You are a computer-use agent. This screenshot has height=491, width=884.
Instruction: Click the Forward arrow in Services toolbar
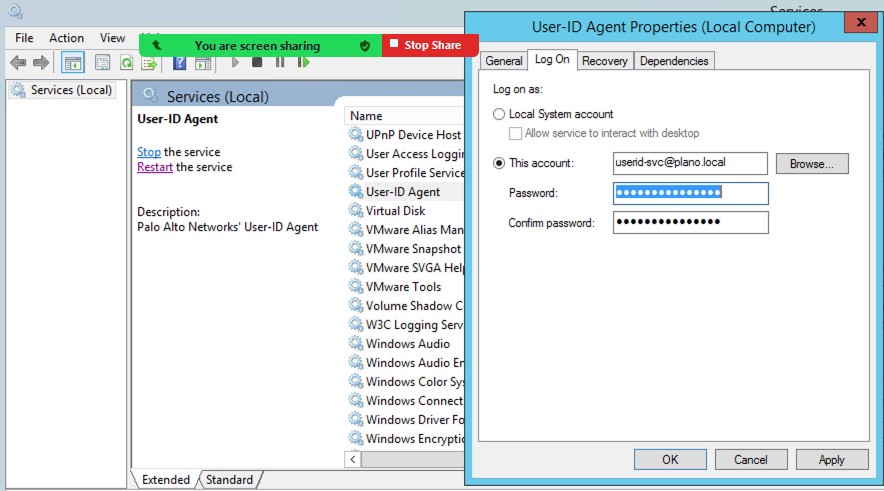tap(41, 63)
